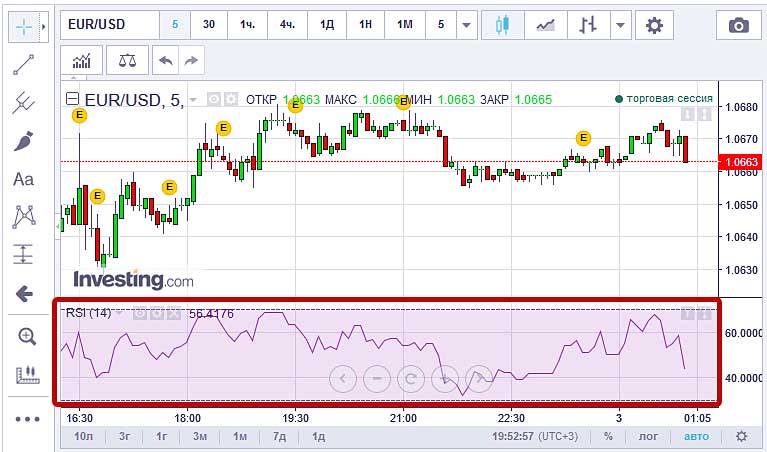This screenshot has width=767, height=452.
Task: Select the 5-minute timeframe at the row's left
Action: [x=175, y=24]
